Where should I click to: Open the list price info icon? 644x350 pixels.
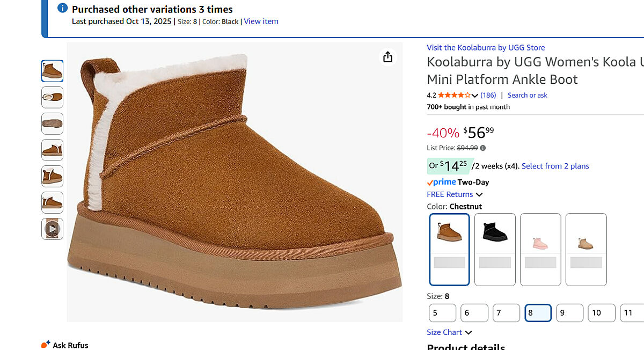click(483, 148)
